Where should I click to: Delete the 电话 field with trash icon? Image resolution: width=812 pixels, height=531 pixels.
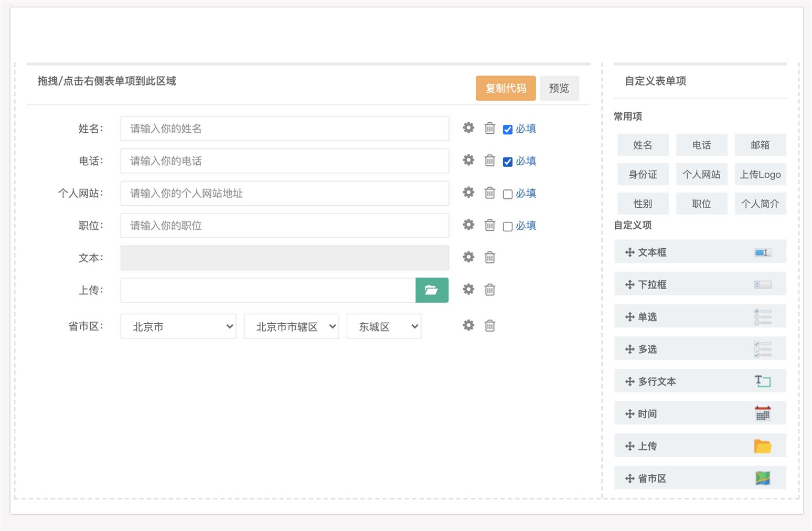pos(490,161)
